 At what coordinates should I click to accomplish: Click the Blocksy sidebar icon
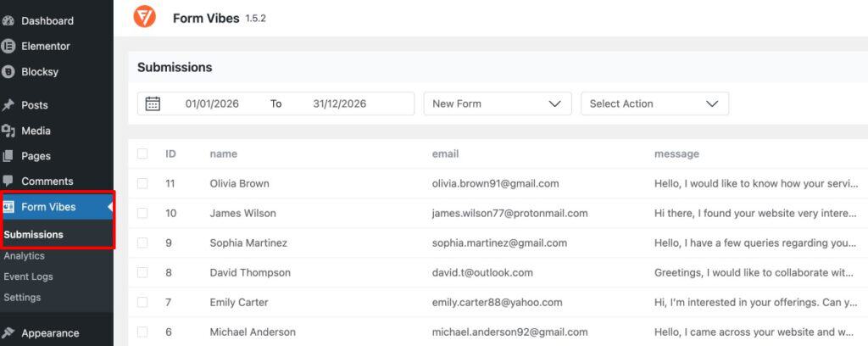8,72
